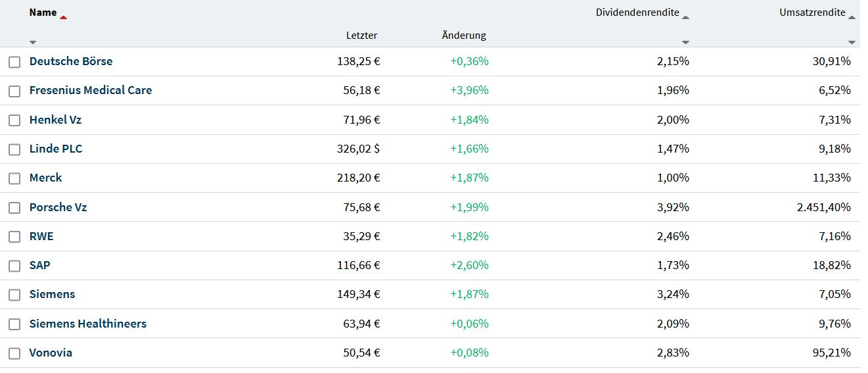
Task: Open the Fresenius Medical Care link
Action: pos(91,90)
